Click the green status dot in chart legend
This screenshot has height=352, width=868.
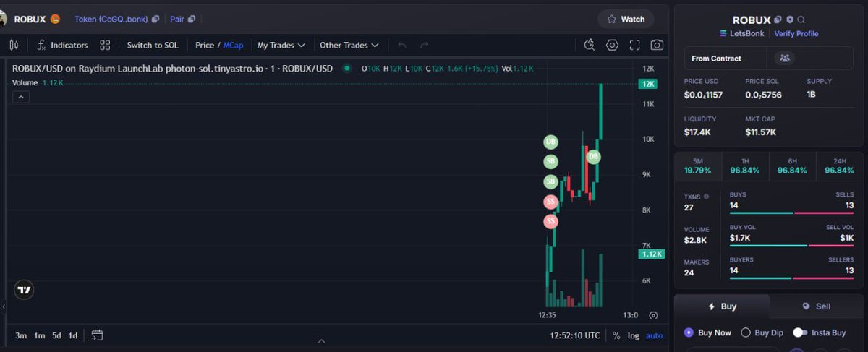tap(347, 69)
